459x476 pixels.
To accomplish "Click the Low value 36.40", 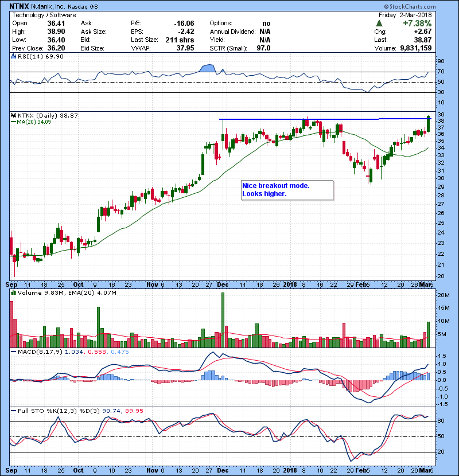I will pos(56,40).
